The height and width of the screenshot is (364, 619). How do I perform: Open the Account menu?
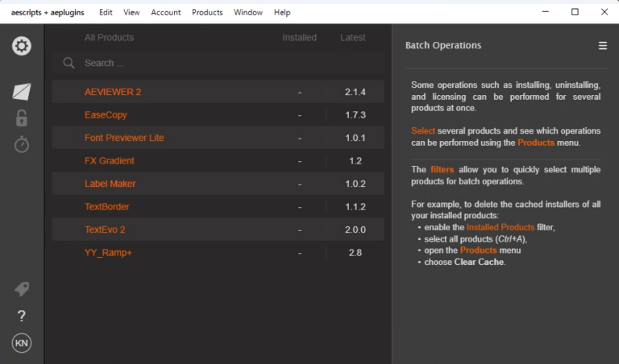pyautogui.click(x=165, y=12)
